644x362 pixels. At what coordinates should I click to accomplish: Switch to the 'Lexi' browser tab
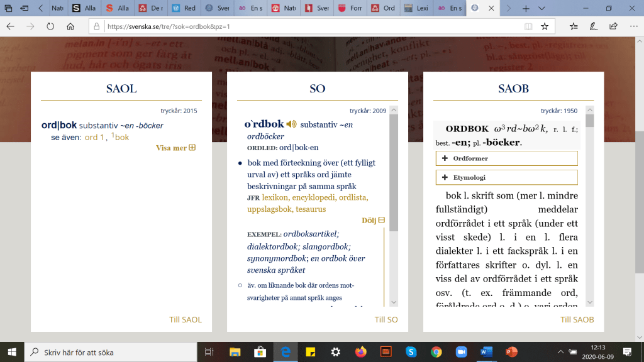click(416, 8)
